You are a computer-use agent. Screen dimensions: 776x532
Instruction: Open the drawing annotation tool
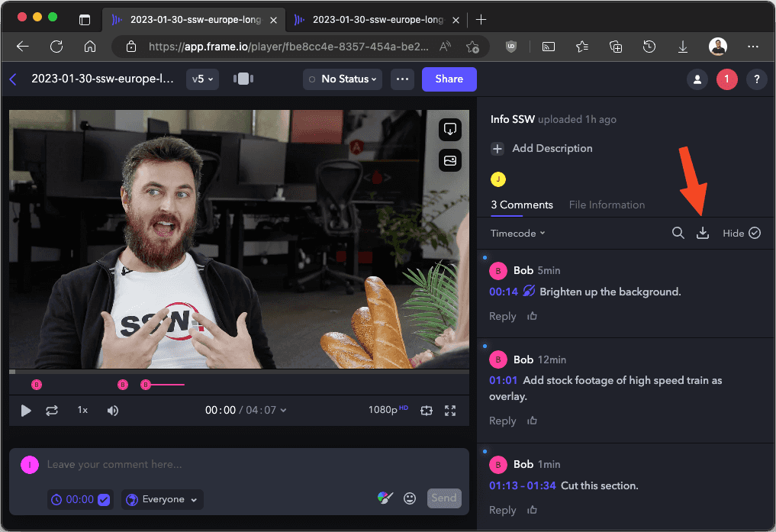[385, 498]
